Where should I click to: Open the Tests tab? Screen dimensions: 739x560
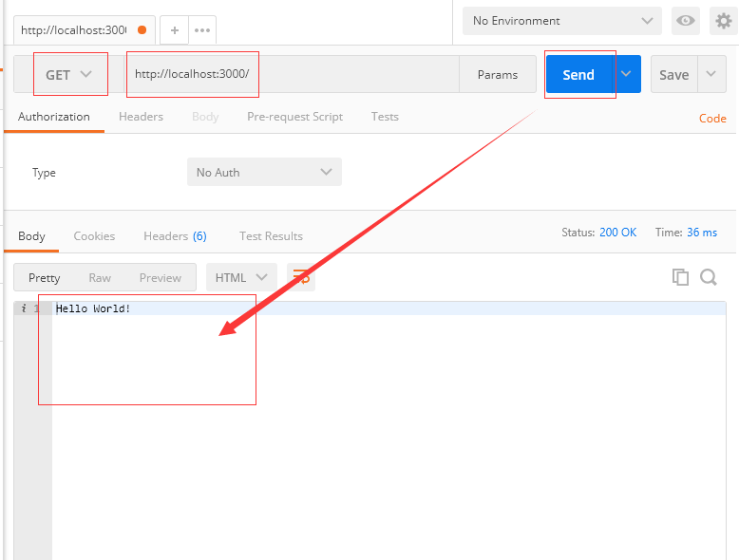click(x=385, y=117)
